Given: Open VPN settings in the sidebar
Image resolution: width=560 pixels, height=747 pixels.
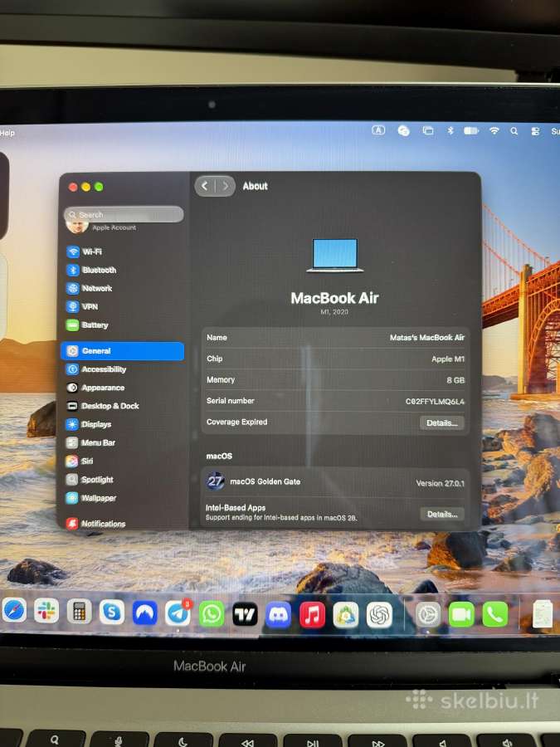Looking at the screenshot, I should click(124, 307).
